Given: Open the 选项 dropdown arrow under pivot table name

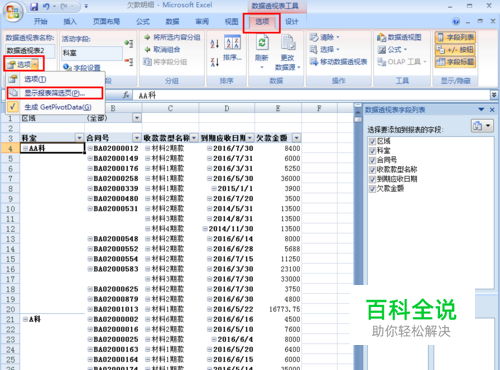Looking at the screenshot, I should coord(35,64).
